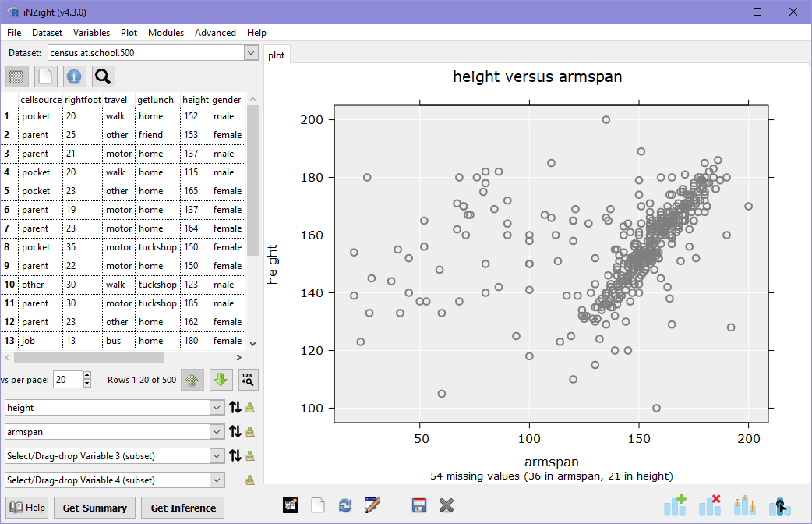
Task: Open the Plot menu
Action: click(128, 33)
